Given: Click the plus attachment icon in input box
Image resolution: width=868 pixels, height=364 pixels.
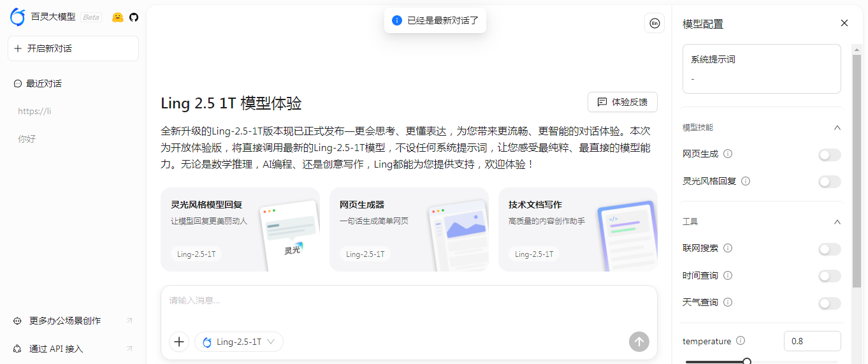Looking at the screenshot, I should click(179, 342).
